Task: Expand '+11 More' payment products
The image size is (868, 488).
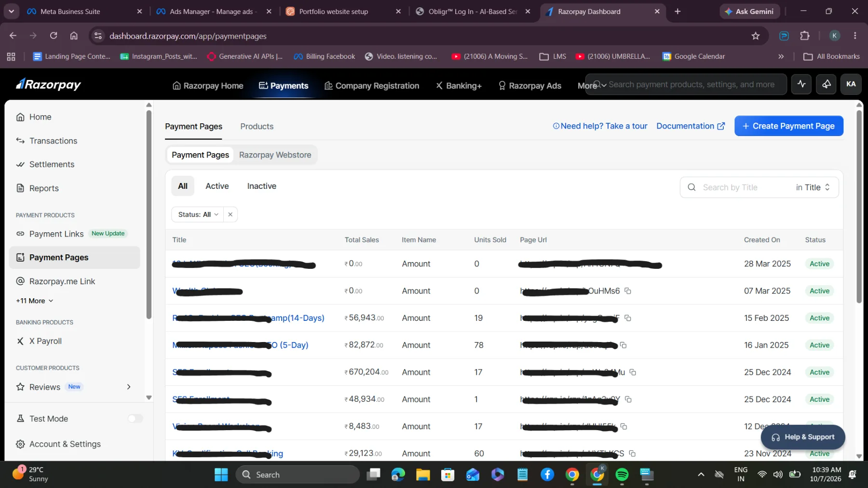Action: pyautogui.click(x=35, y=301)
